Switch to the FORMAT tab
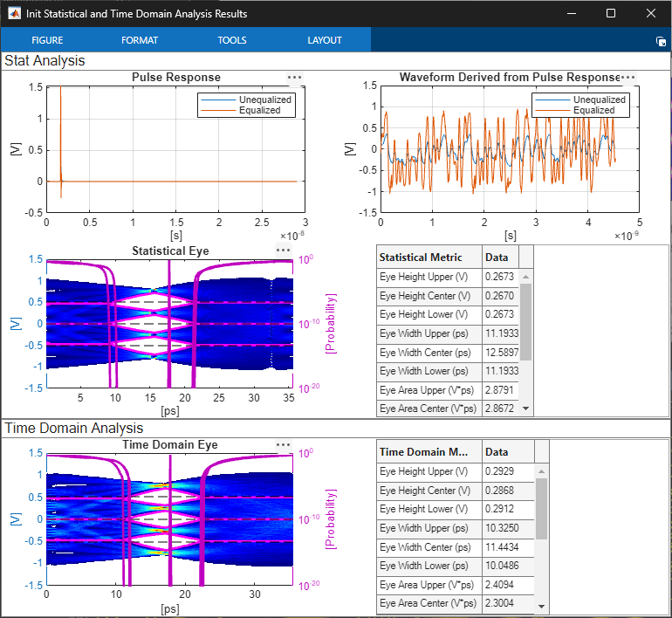The width and height of the screenshot is (672, 618). coord(140,40)
